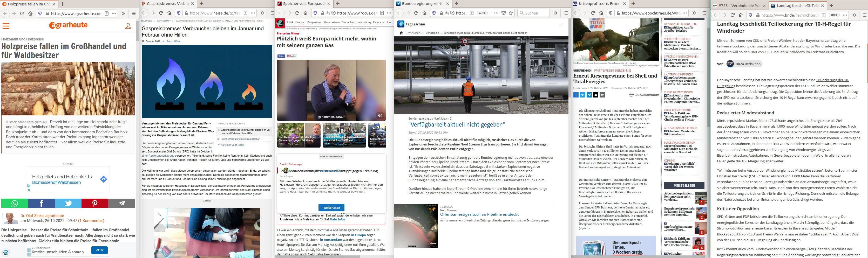Share Epoch Times article on Facebook

point(576,95)
